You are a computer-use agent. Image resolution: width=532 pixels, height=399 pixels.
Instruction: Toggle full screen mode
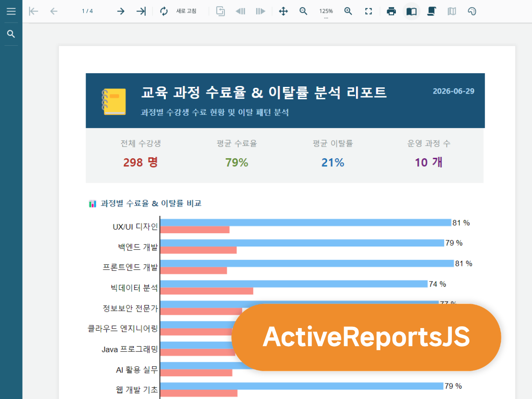pyautogui.click(x=368, y=11)
